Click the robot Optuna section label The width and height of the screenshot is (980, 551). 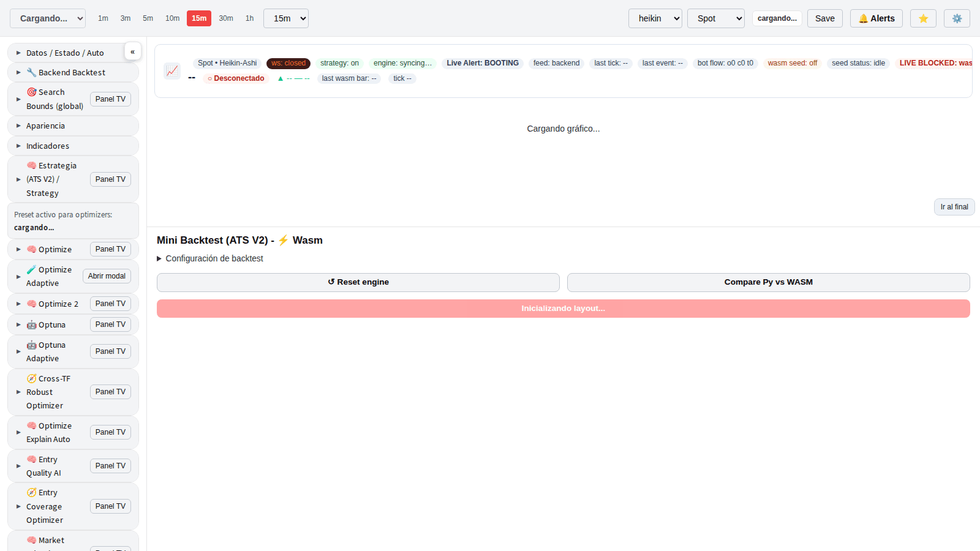[x=51, y=324]
